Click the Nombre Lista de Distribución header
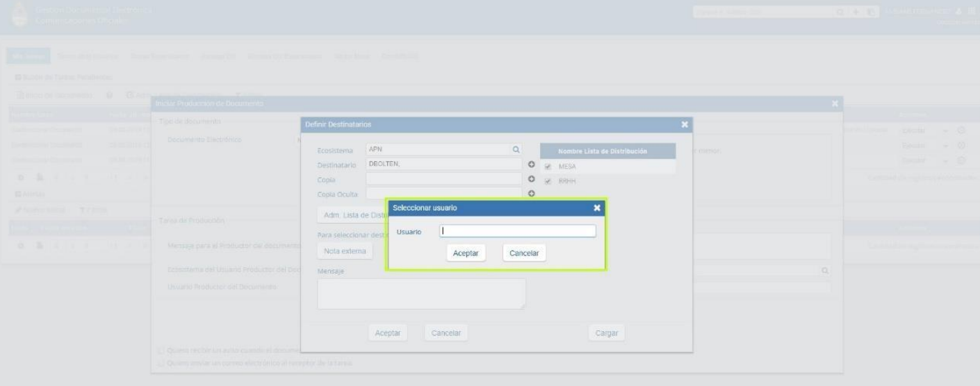Screen dimensions: 980x386 click(x=607, y=152)
